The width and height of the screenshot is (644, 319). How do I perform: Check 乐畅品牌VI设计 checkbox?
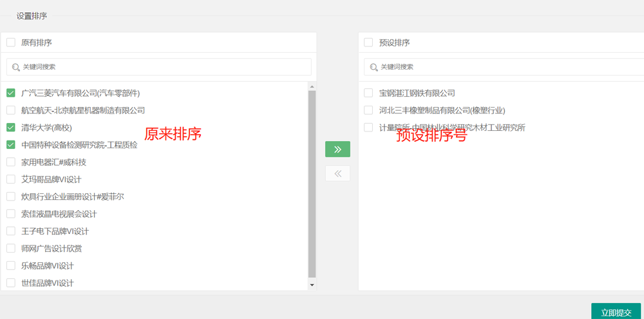[x=11, y=266]
